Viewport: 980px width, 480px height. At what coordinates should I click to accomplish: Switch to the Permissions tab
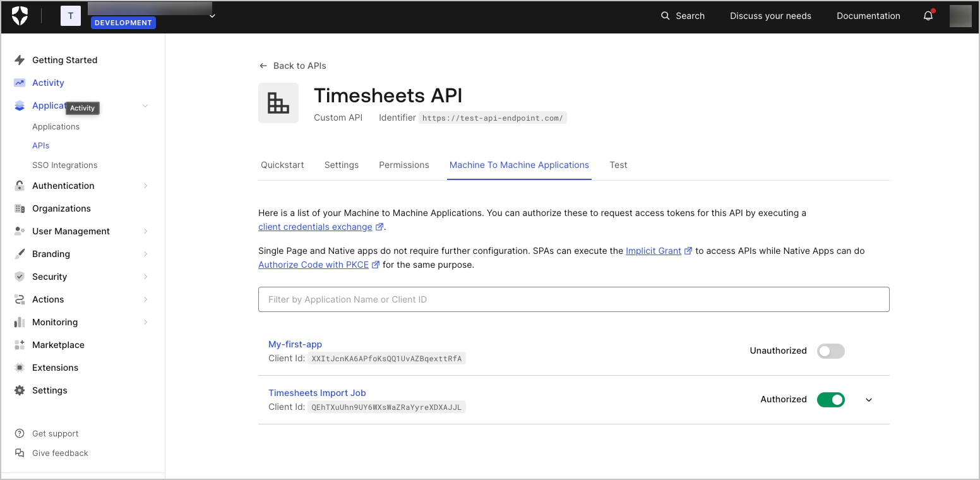404,165
